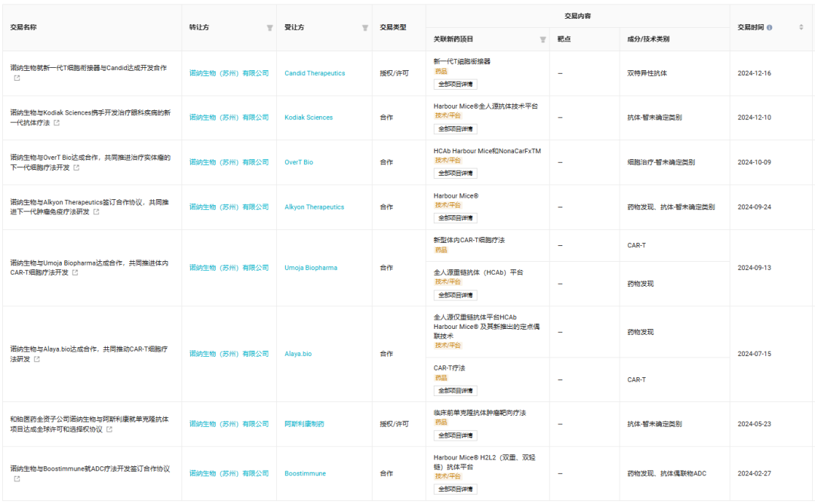Click the 细胞治疗-暂未确定类别 cell
Viewport: 815px width, 504px height.
pos(660,162)
